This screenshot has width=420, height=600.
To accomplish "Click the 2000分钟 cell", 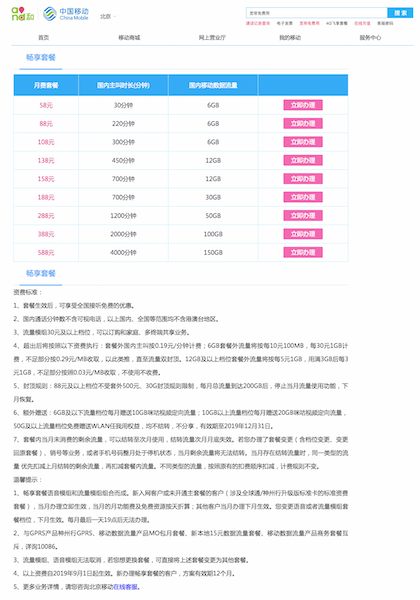I will [123, 234].
